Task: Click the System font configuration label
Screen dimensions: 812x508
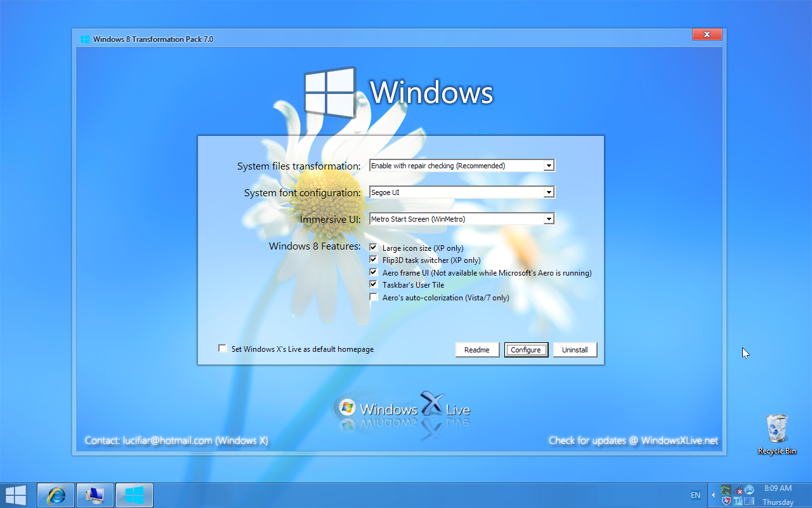Action: pos(303,193)
